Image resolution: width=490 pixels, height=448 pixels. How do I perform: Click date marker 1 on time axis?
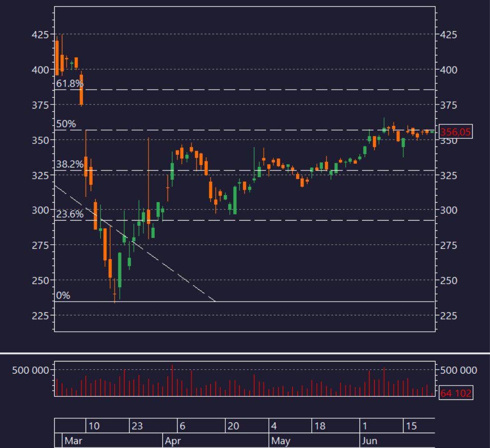(365, 426)
